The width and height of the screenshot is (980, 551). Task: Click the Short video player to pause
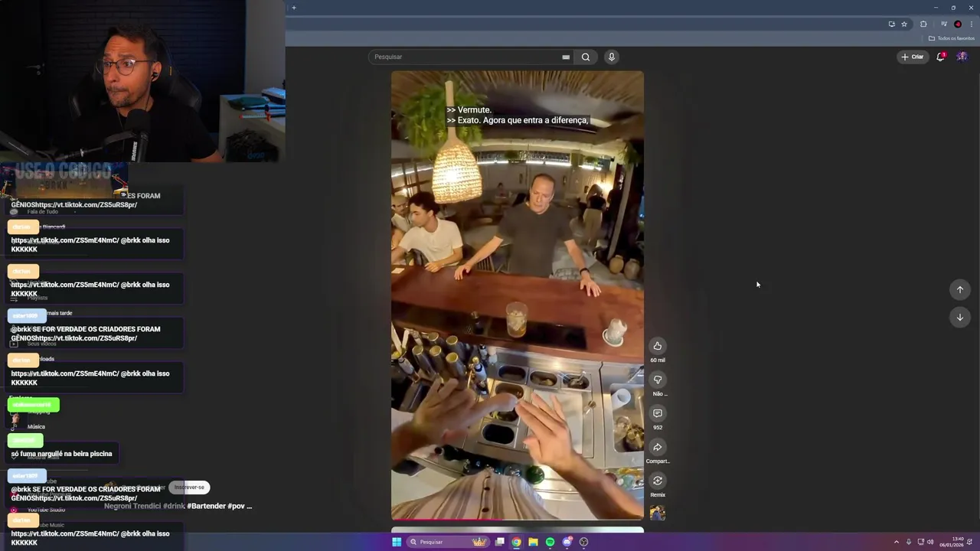[x=518, y=295]
